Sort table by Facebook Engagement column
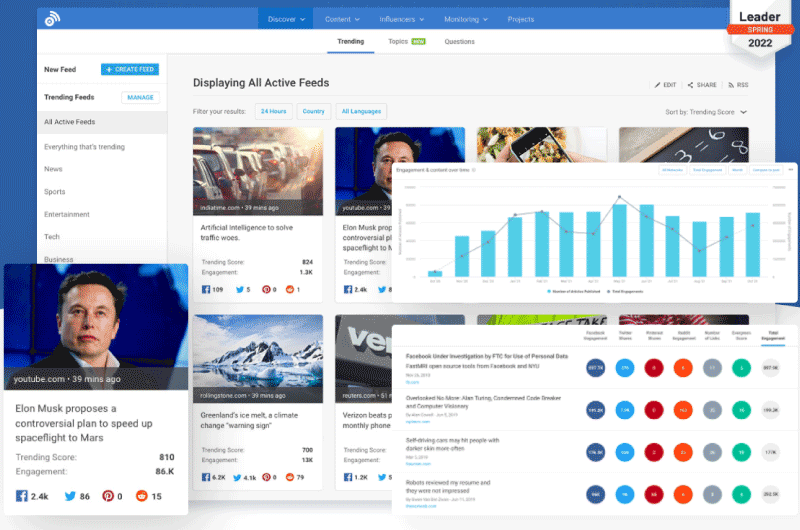 pos(595,336)
